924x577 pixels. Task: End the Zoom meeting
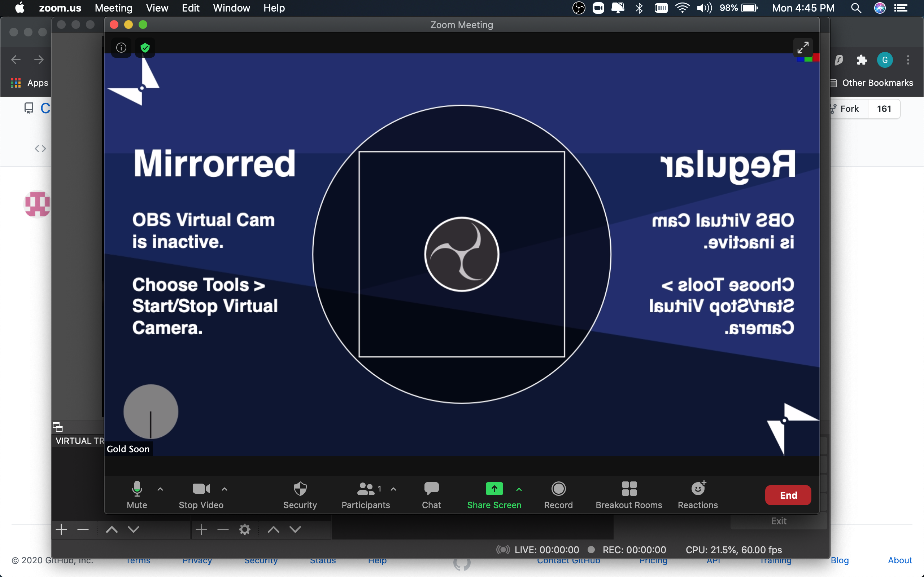coord(788,495)
